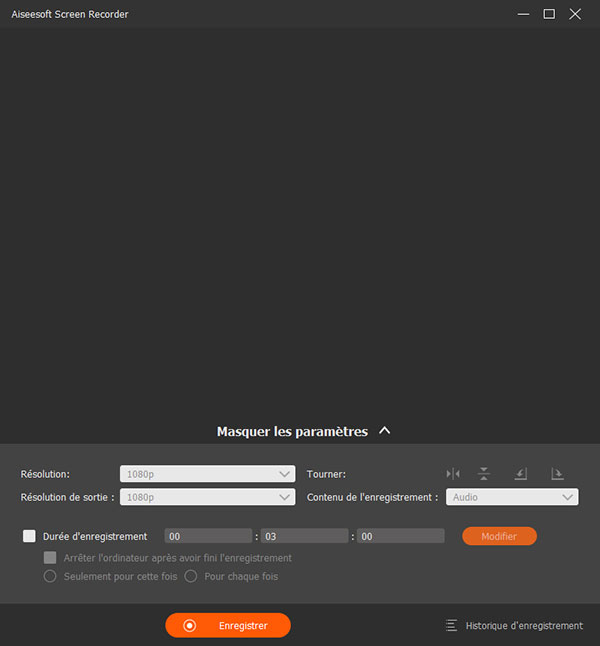
Task: Rotate the video right 90 degrees
Action: click(x=558, y=474)
